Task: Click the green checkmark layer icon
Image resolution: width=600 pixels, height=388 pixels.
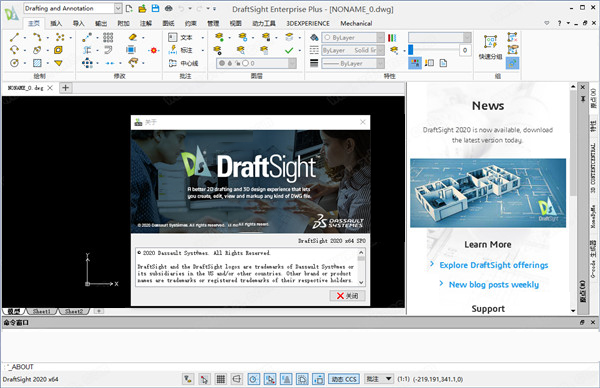Action: tap(289, 50)
